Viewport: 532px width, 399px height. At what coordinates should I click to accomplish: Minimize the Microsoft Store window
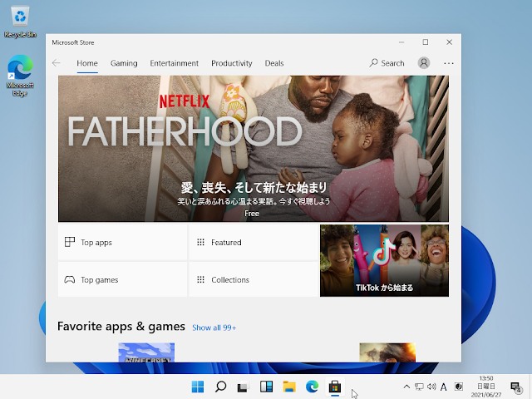[401, 42]
